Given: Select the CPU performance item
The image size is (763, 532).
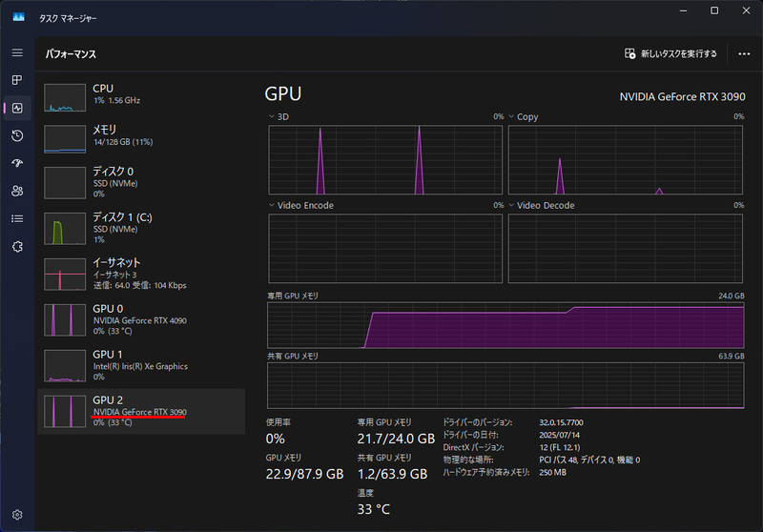Looking at the screenshot, I should click(141, 97).
